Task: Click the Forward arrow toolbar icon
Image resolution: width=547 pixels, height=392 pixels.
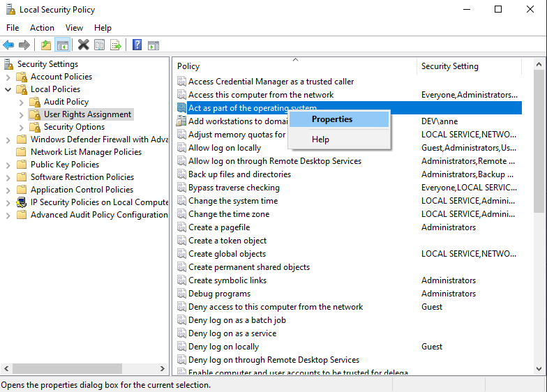Action: coord(24,45)
